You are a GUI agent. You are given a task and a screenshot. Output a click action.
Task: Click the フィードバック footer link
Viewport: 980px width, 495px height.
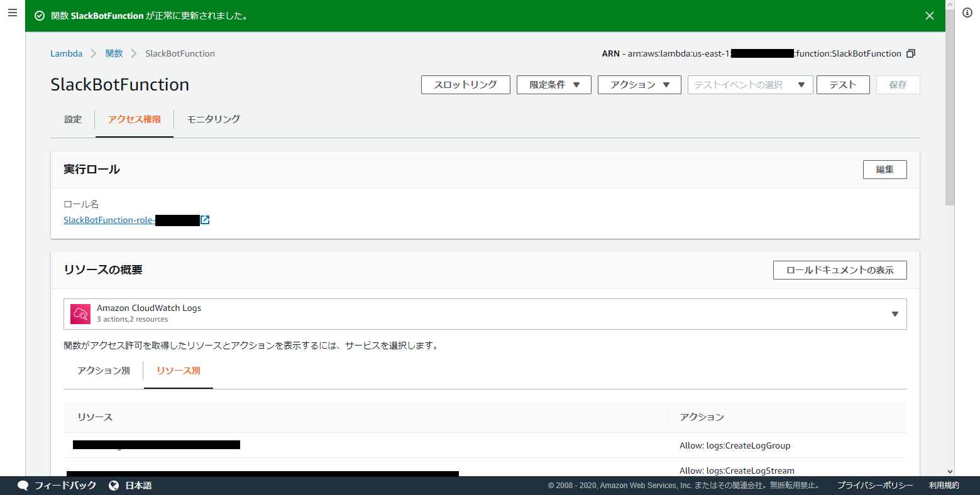65,486
